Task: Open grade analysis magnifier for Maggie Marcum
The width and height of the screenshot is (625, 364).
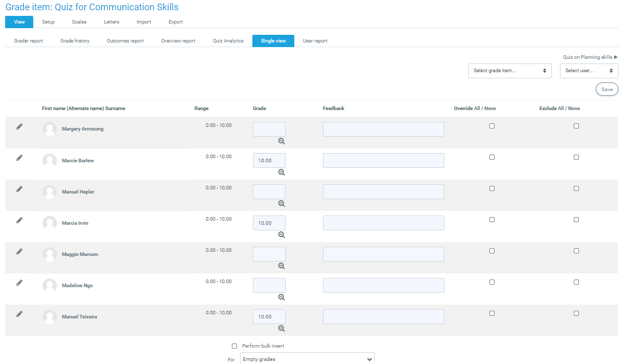Action: 281,266
